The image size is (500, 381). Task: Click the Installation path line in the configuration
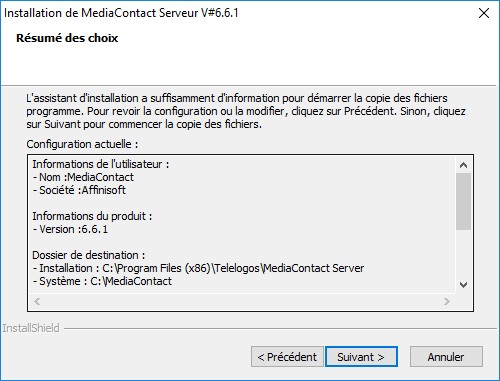198,268
